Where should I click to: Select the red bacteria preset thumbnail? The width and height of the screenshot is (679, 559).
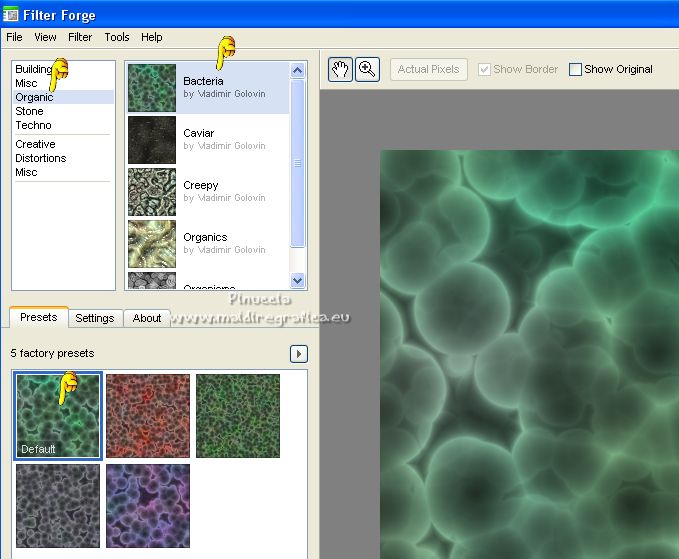148,416
